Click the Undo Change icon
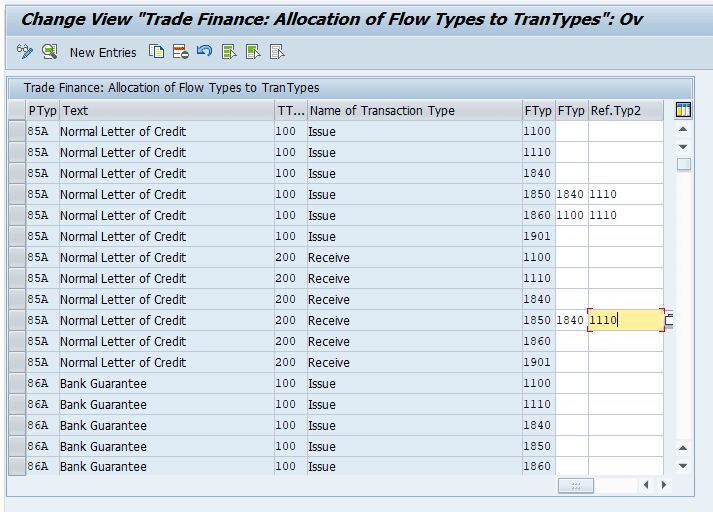The height and width of the screenshot is (512, 713). (204, 52)
